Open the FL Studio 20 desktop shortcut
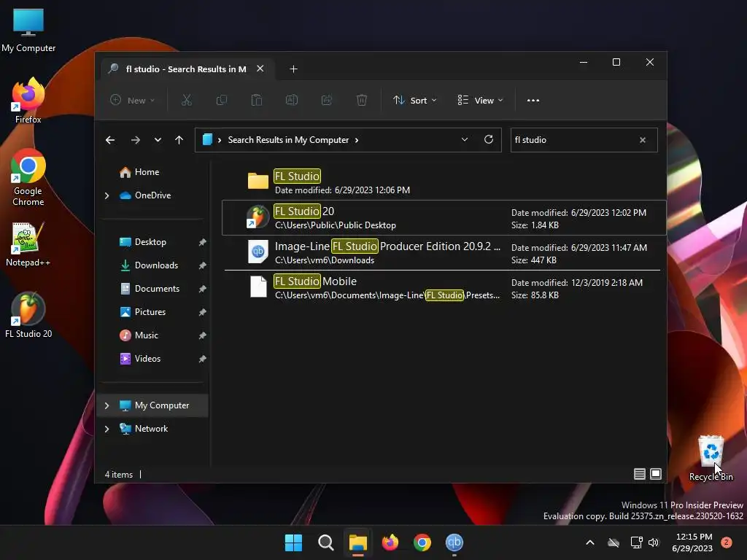 pos(28,315)
